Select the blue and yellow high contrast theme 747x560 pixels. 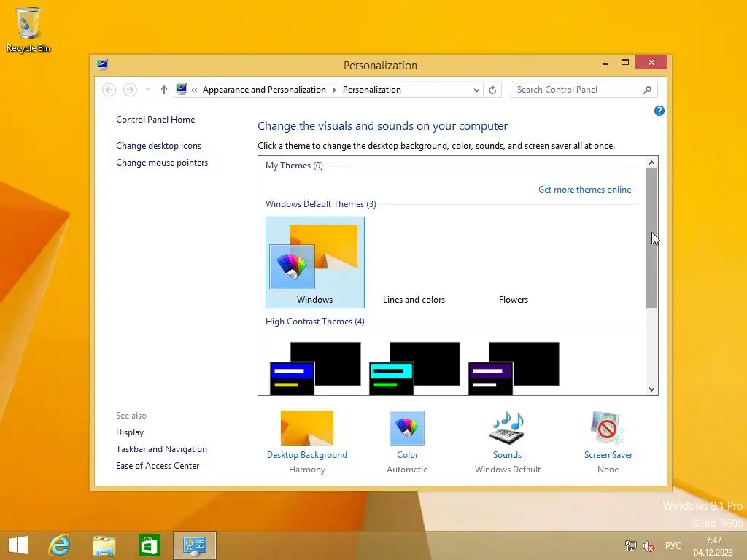[x=315, y=368]
